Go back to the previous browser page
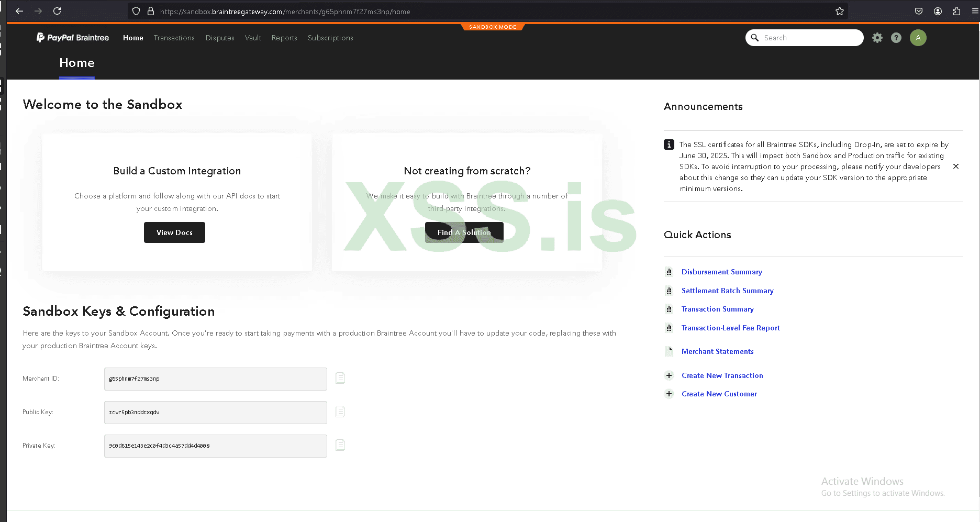 [x=19, y=11]
